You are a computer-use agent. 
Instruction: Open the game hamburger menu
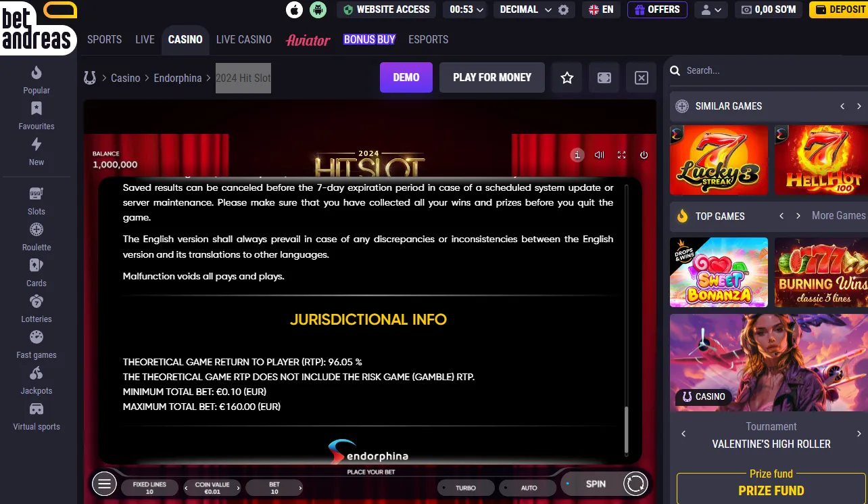104,484
